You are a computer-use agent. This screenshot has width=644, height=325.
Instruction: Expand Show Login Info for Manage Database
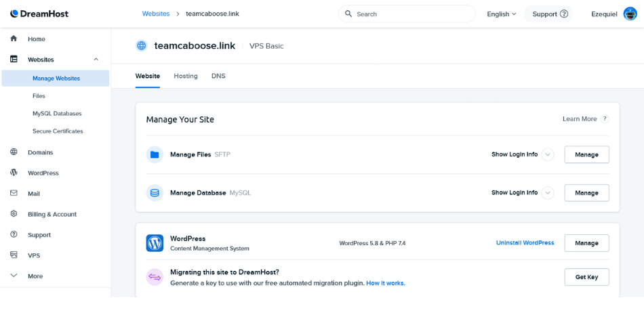click(548, 193)
